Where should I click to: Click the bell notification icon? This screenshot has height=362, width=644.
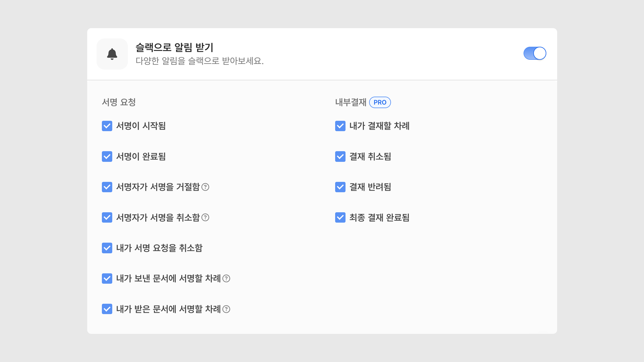point(112,54)
